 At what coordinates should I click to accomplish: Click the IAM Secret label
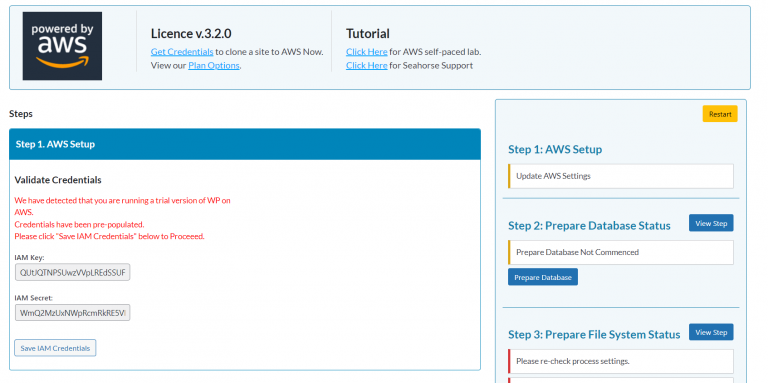pyautogui.click(x=33, y=298)
